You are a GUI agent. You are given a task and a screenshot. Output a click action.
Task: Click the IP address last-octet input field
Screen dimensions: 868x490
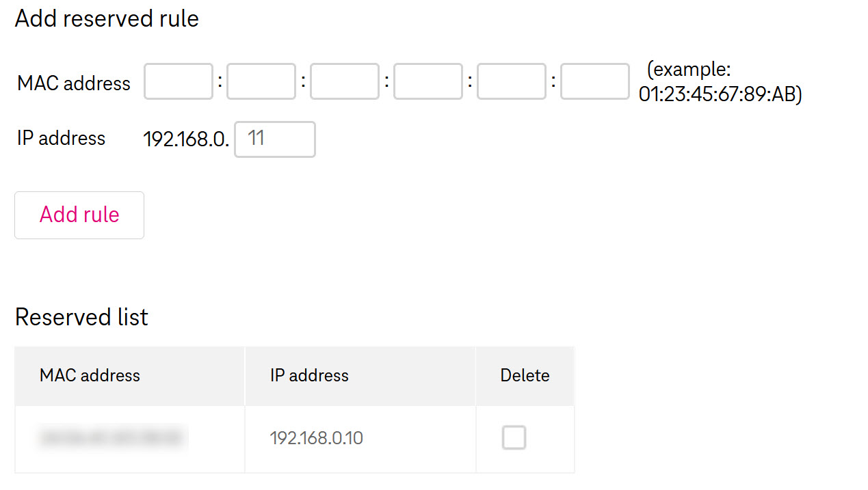coord(275,139)
